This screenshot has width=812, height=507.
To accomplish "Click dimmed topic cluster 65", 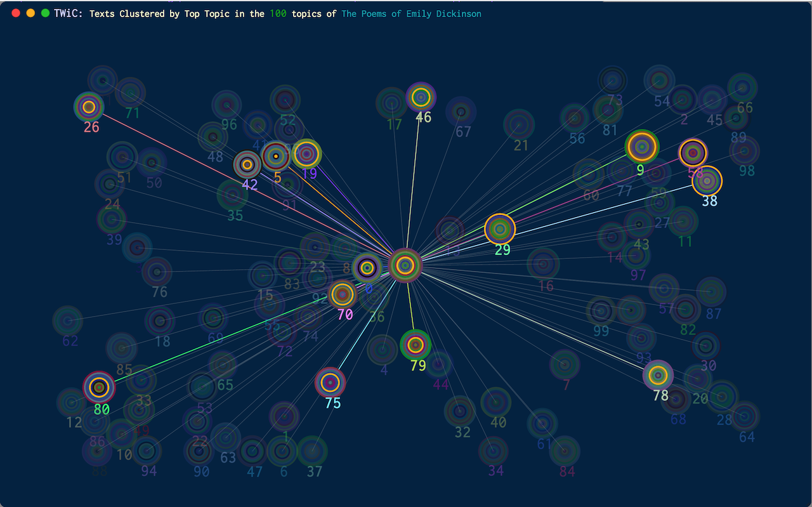I will (x=222, y=365).
